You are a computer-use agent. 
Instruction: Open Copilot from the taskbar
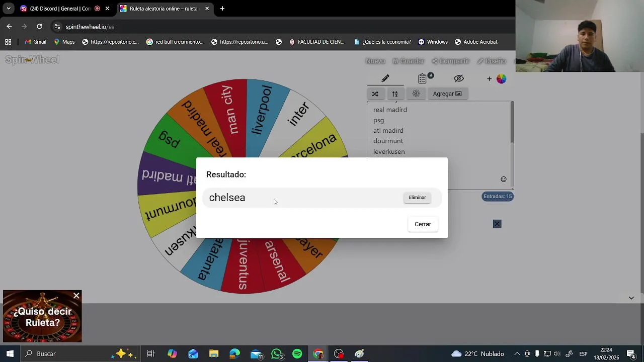172,353
